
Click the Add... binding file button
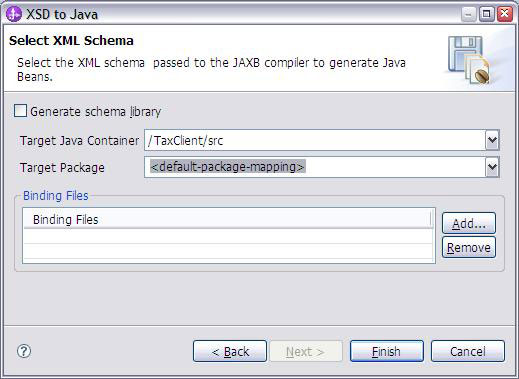coord(469,223)
